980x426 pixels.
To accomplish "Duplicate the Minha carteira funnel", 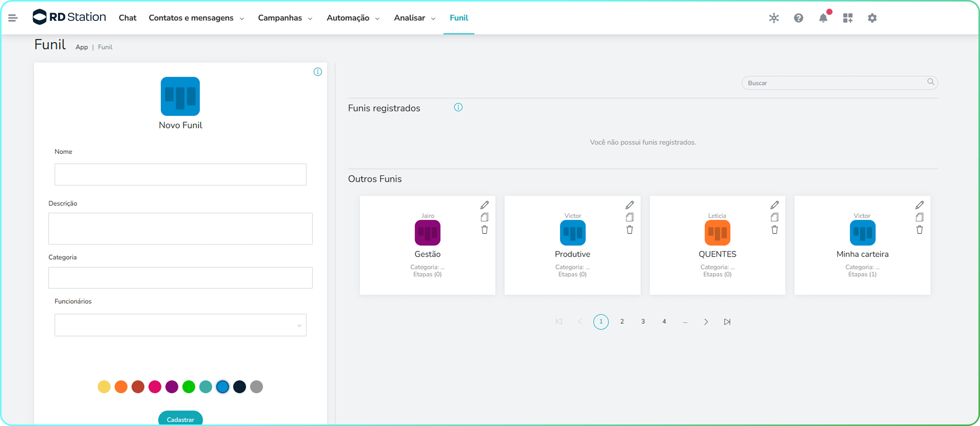I will pos(919,217).
